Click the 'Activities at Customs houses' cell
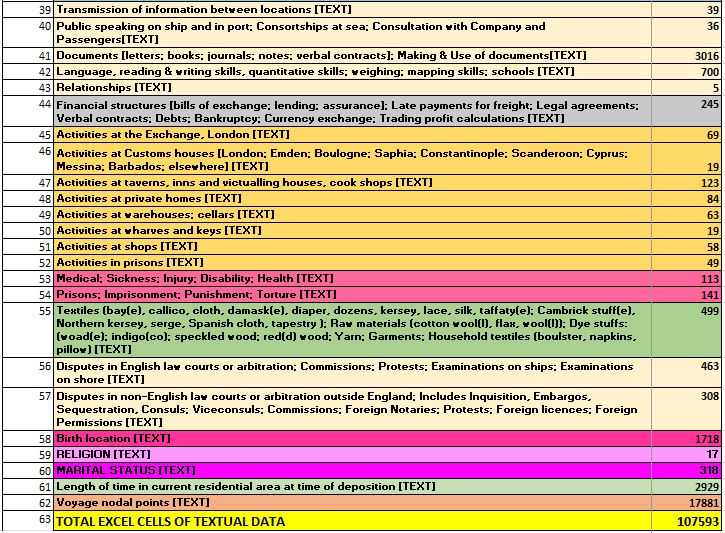The width and height of the screenshot is (725, 533). 350,160
